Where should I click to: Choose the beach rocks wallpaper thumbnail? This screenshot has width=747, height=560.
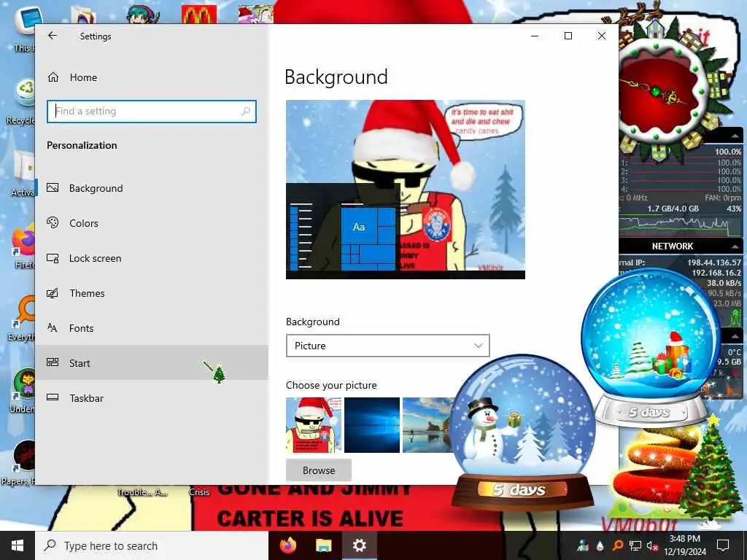pos(427,425)
